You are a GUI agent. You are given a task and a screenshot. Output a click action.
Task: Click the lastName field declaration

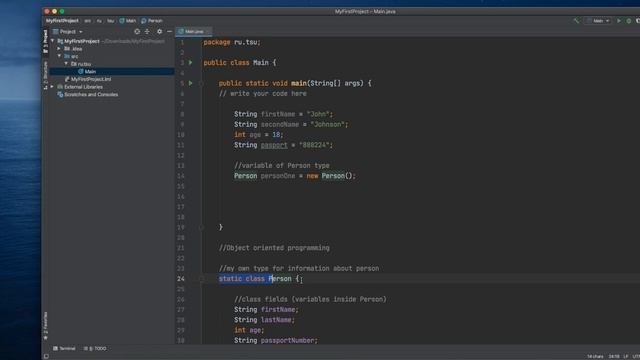click(264, 320)
